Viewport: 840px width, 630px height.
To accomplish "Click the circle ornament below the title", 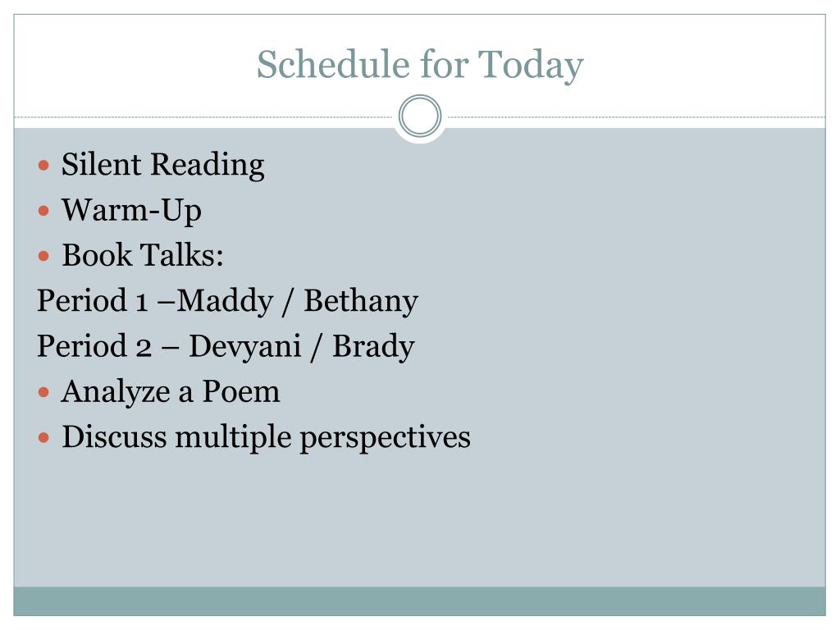I will 420,116.
